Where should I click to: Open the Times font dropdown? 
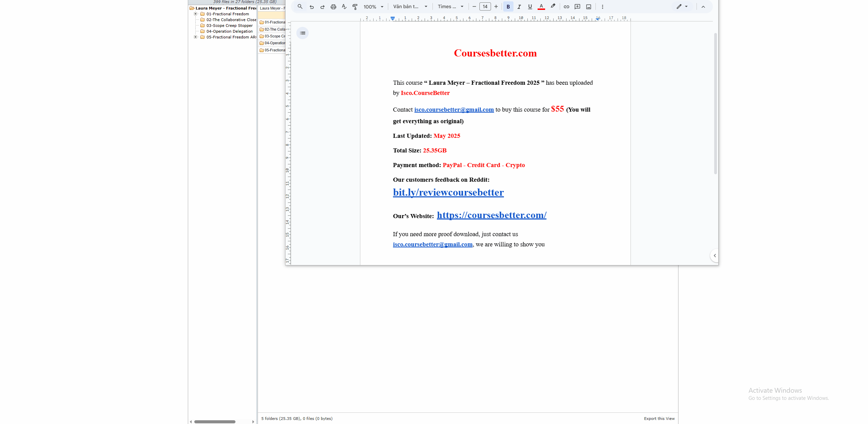[450, 7]
